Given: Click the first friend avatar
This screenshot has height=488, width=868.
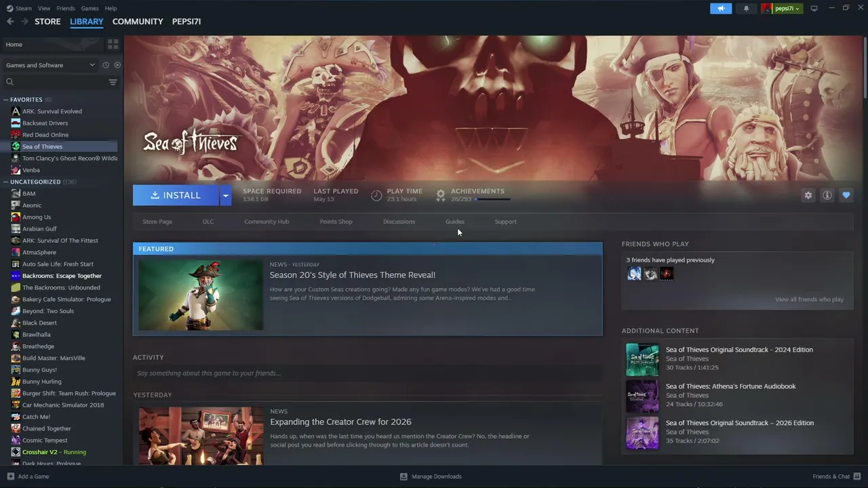Looking at the screenshot, I should point(634,274).
